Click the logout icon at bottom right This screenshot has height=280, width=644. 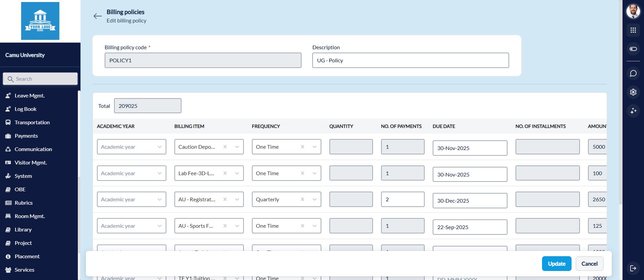point(633,268)
